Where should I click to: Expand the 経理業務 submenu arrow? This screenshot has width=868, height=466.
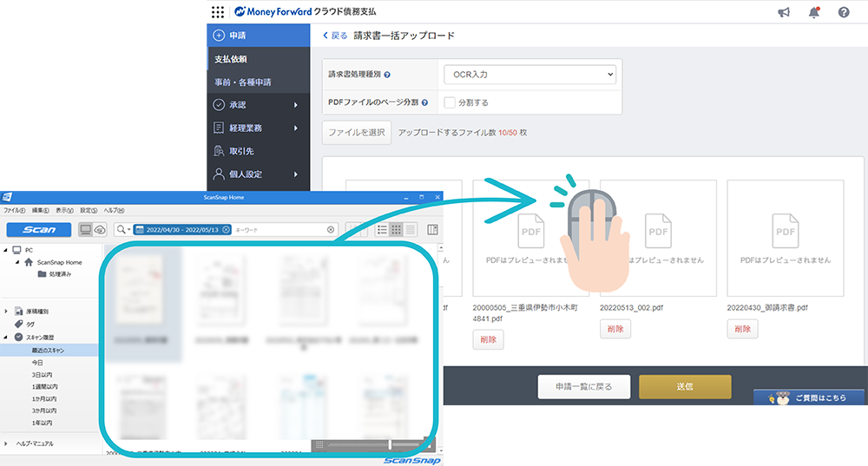(x=296, y=128)
